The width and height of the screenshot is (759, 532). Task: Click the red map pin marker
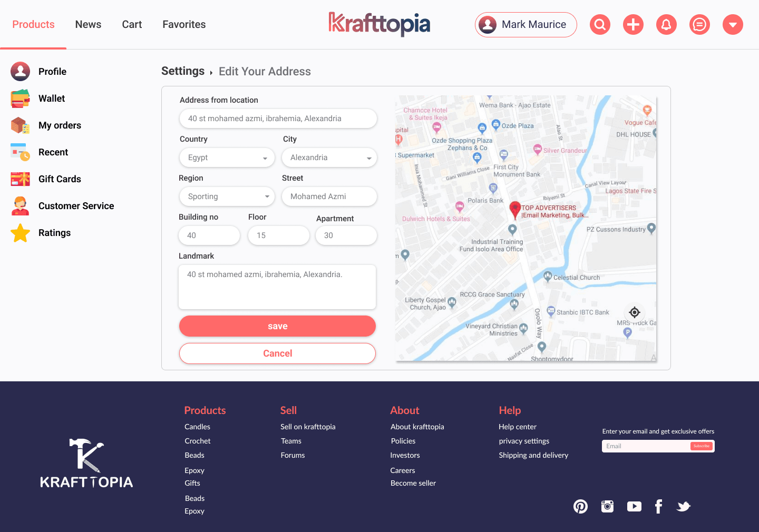pos(515,210)
